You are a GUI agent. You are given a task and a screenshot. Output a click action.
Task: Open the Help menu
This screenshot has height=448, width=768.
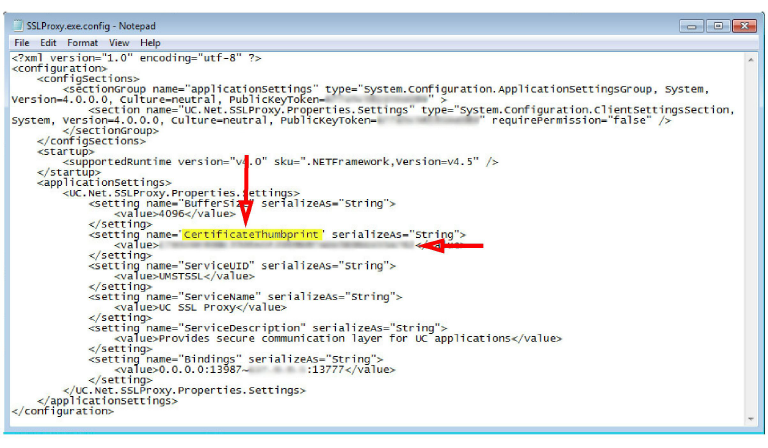click(150, 43)
